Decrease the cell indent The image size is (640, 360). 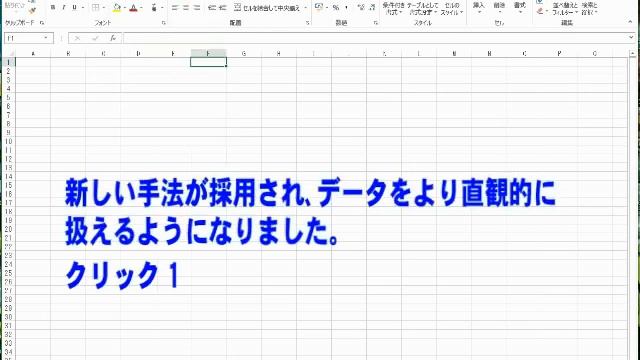coord(212,7)
